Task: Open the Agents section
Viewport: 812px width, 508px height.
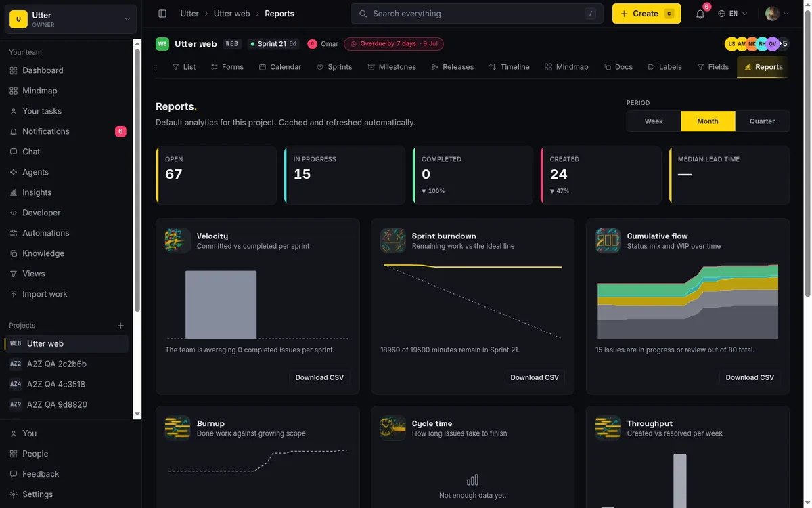Action: point(68,172)
